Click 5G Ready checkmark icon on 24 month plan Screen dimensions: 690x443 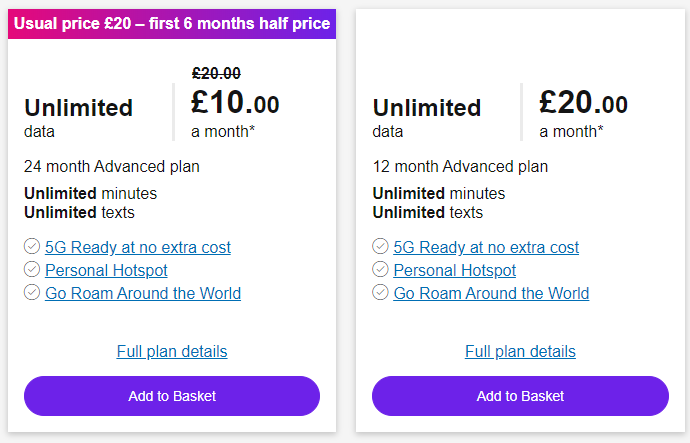32,246
